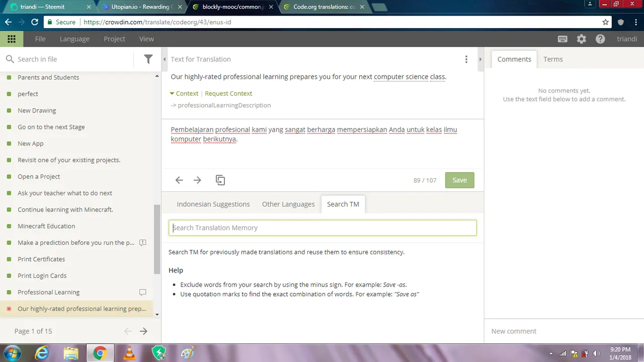
Task: Open comment icon on prediction string row
Action: click(x=142, y=242)
